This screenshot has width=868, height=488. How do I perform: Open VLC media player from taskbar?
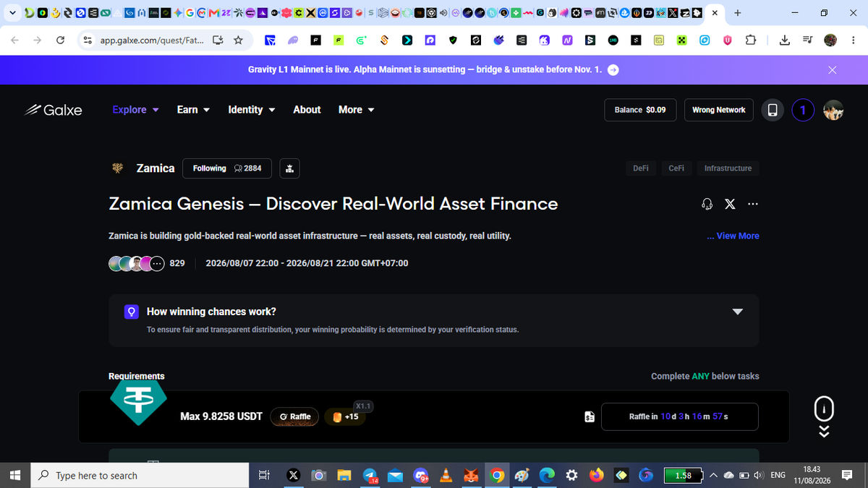click(446, 475)
